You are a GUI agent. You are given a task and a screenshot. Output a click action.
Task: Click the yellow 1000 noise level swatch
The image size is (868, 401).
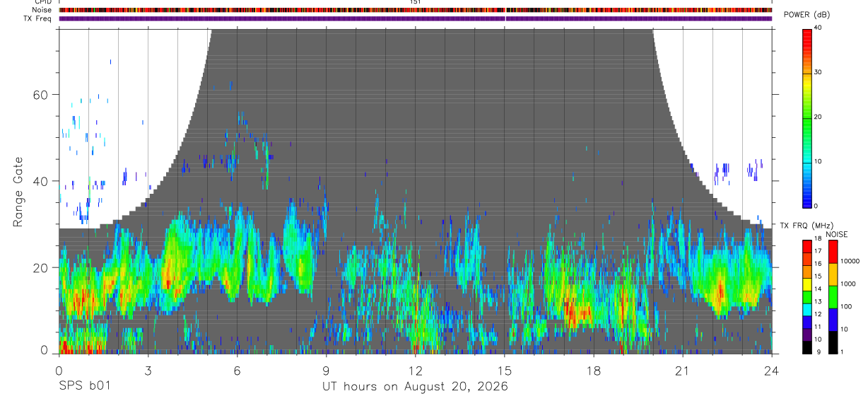pos(833,274)
